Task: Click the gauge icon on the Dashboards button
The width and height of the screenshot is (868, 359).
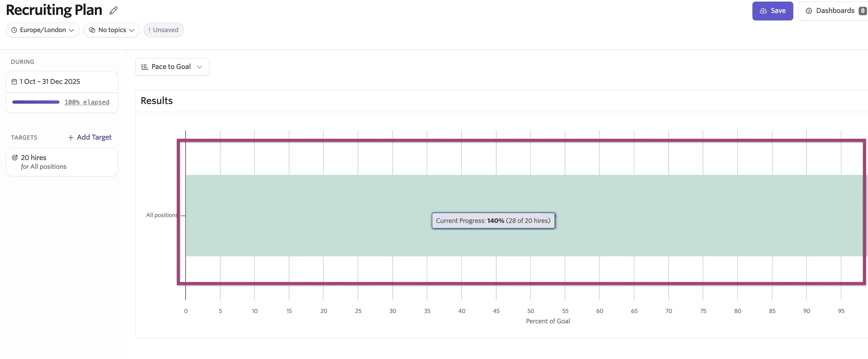Action: 809,11
